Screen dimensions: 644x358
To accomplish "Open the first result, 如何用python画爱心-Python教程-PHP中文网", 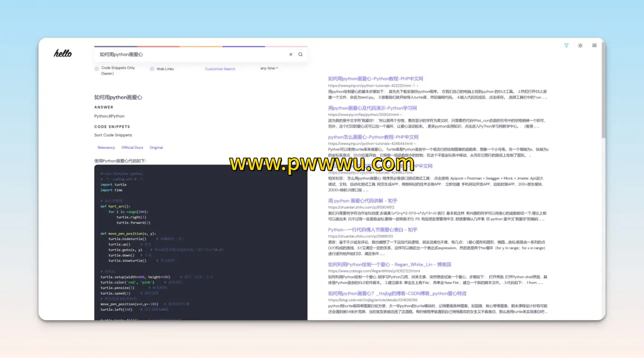I will click(x=375, y=79).
